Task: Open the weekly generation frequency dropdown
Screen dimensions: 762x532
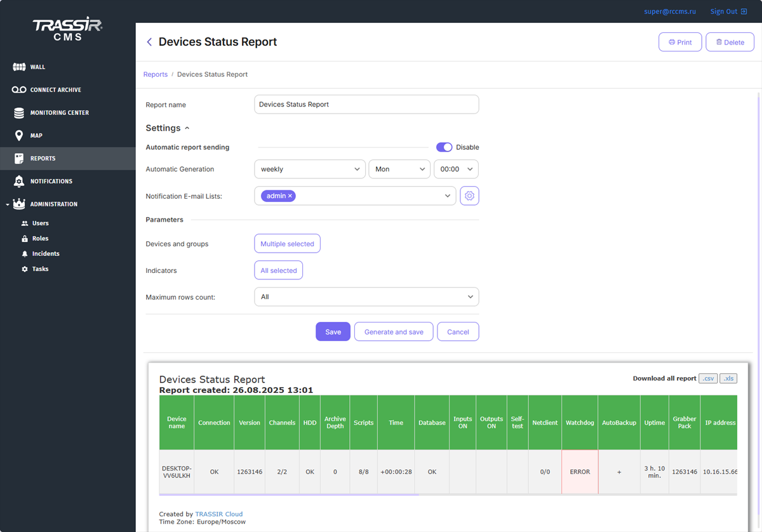Action: coord(309,170)
